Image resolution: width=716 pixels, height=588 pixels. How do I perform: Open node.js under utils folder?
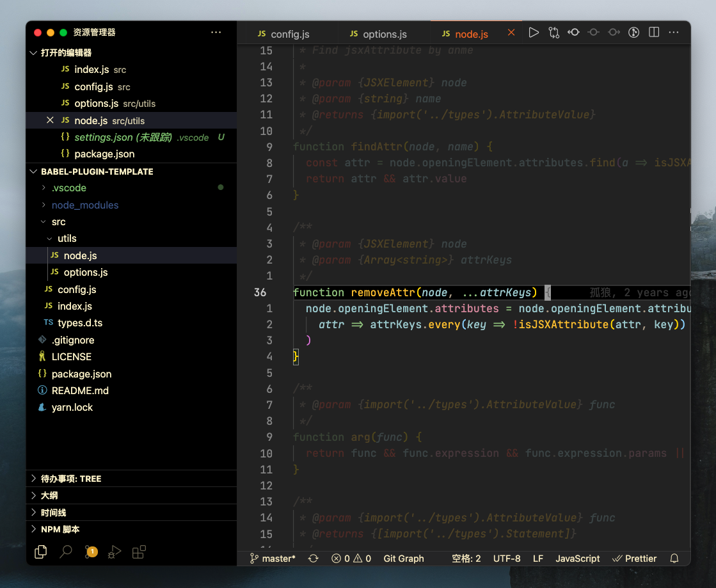(x=132, y=256)
